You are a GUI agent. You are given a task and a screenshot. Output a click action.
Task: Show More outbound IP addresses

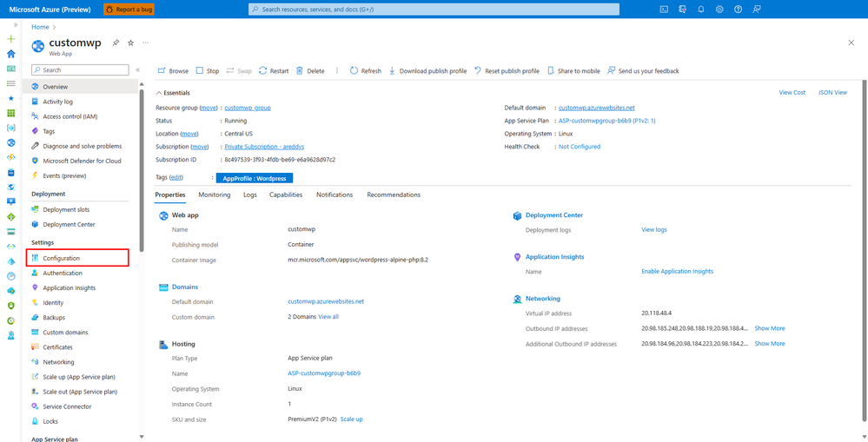[x=770, y=328]
